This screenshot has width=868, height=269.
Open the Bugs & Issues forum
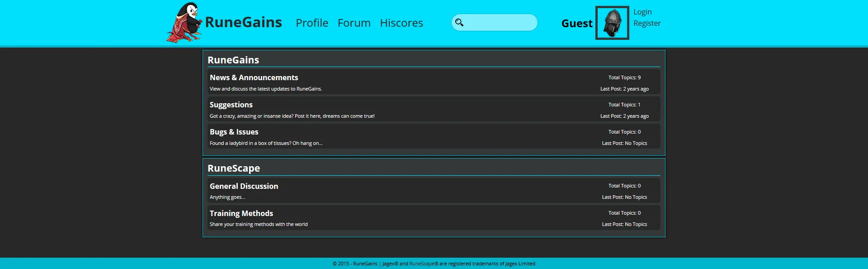click(x=234, y=132)
